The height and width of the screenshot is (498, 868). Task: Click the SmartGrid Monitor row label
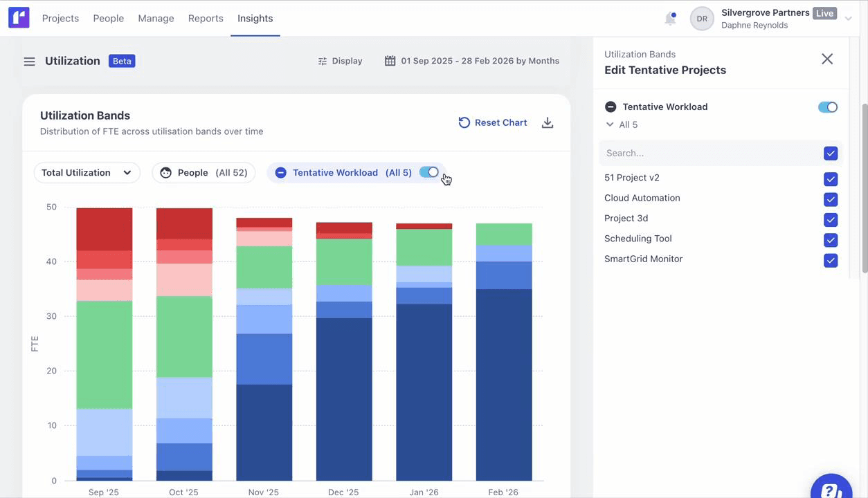pyautogui.click(x=644, y=259)
